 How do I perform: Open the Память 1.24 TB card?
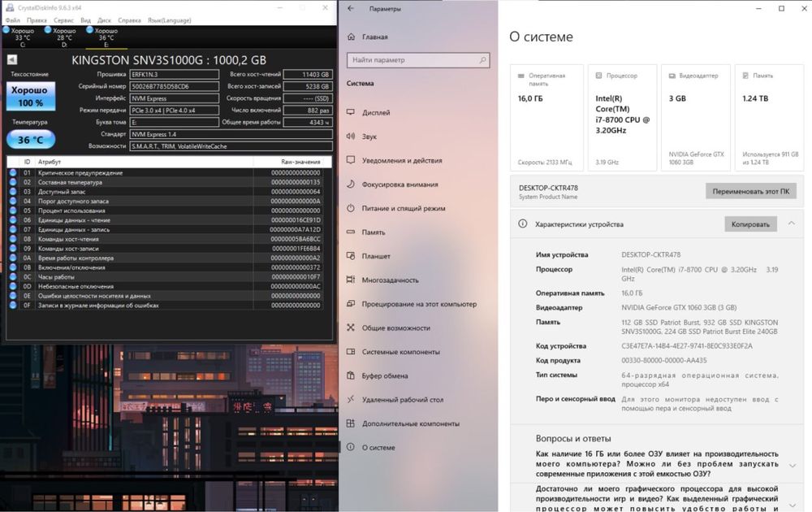[x=770, y=118]
